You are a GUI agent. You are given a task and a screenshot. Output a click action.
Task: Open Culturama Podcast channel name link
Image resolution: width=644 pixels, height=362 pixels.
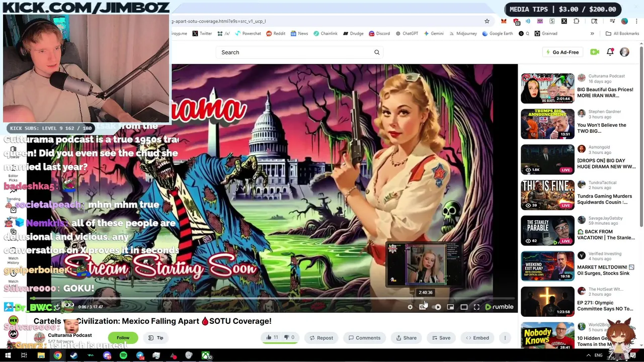click(x=70, y=335)
